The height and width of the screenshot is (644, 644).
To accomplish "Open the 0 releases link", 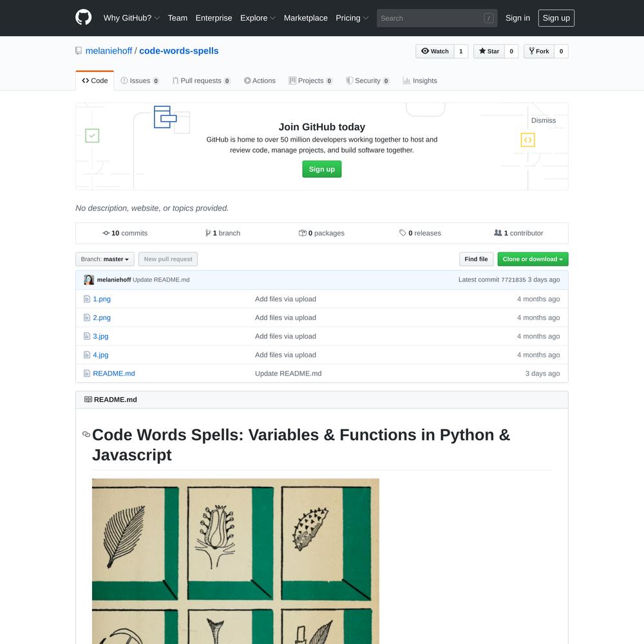I will (420, 233).
